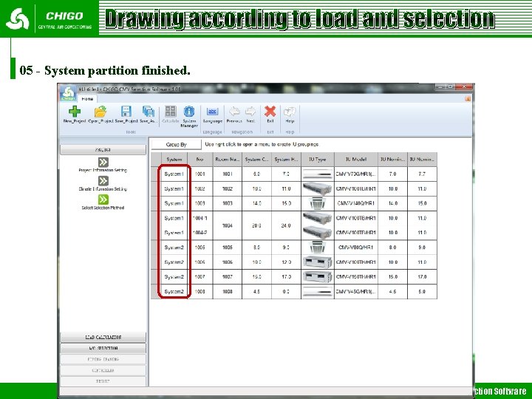The image size is (532, 399).
Task: Expand the CONTROLLER panel
Action: click(x=103, y=370)
